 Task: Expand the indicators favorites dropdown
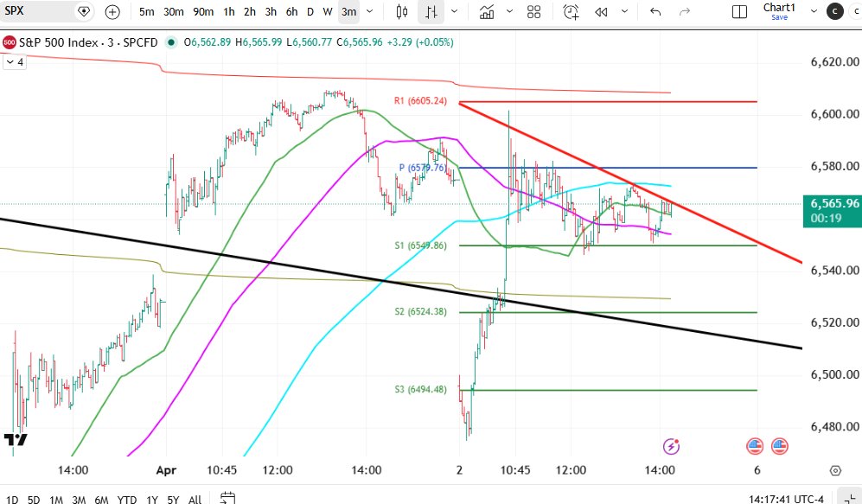[509, 11]
